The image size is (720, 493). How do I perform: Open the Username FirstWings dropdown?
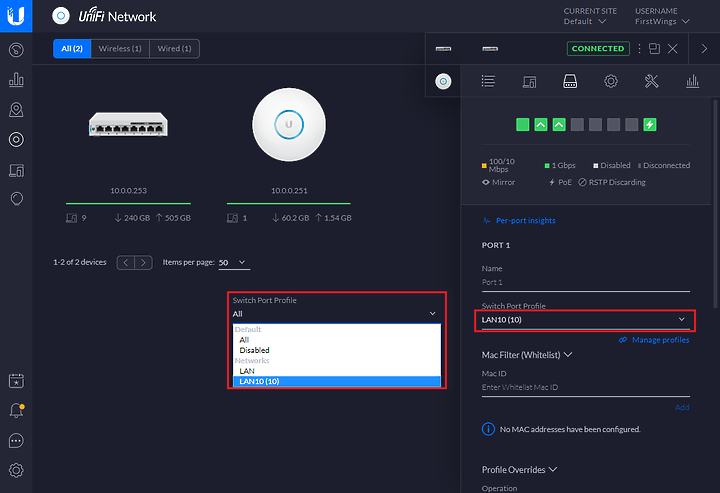(x=662, y=22)
